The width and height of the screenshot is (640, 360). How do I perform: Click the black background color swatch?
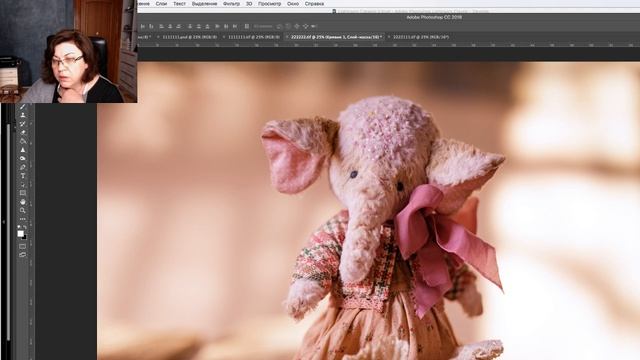point(25,237)
